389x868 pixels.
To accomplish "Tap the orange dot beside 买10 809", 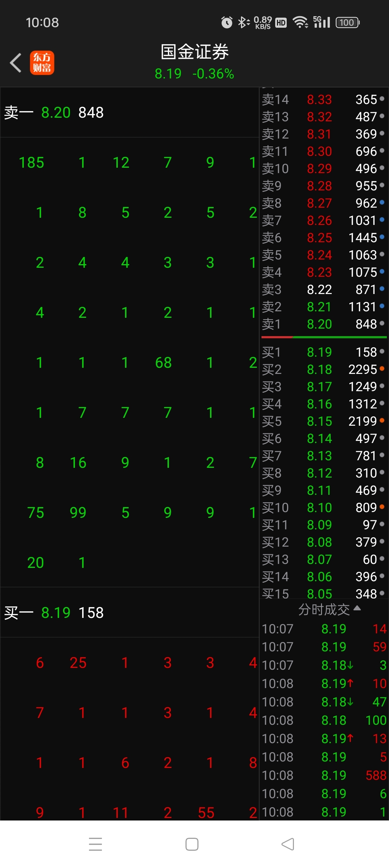I will [382, 507].
